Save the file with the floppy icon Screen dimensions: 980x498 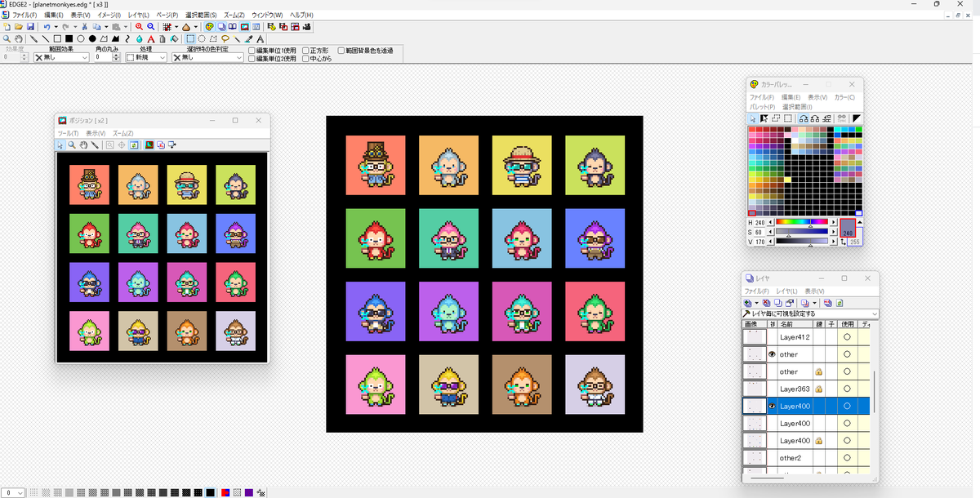(x=30, y=27)
